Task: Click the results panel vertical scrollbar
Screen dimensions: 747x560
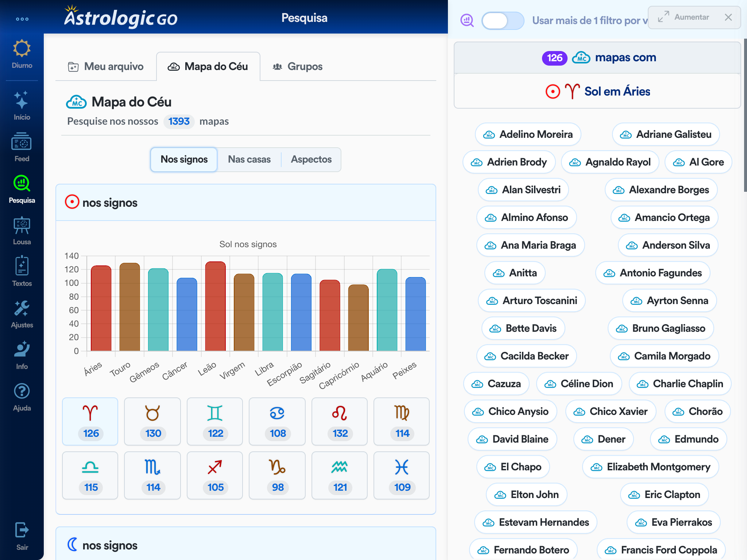Action: click(x=745, y=115)
